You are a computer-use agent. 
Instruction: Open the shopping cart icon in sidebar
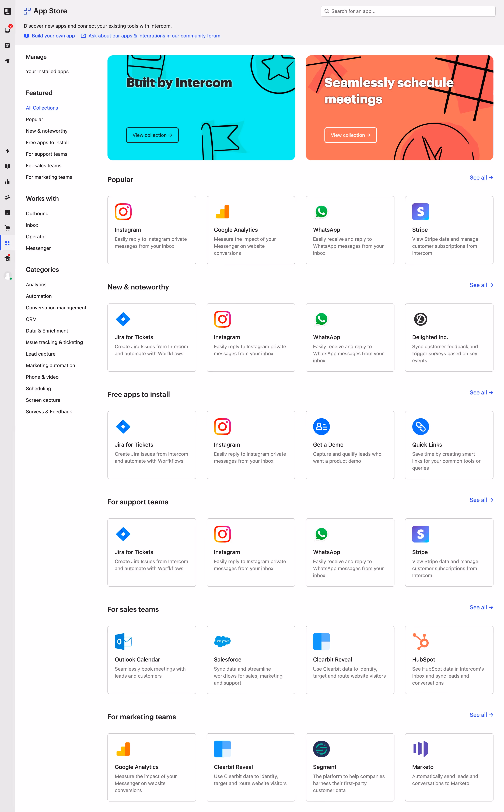click(x=7, y=228)
